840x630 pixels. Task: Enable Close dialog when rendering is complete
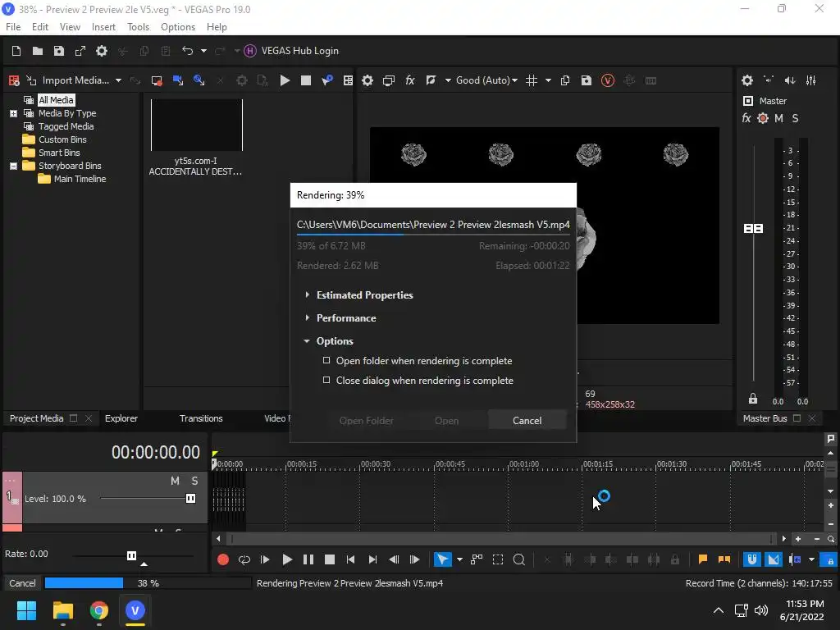click(x=326, y=380)
